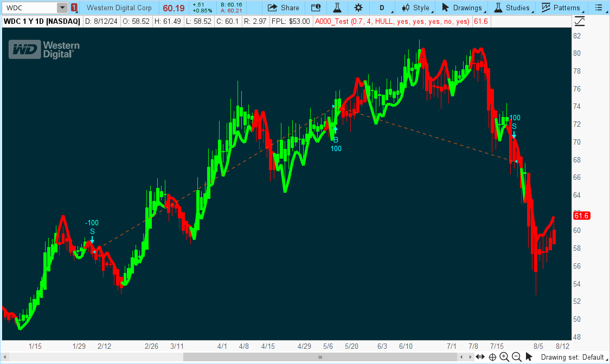Open the list menu icon at toolbar end

(600, 8)
